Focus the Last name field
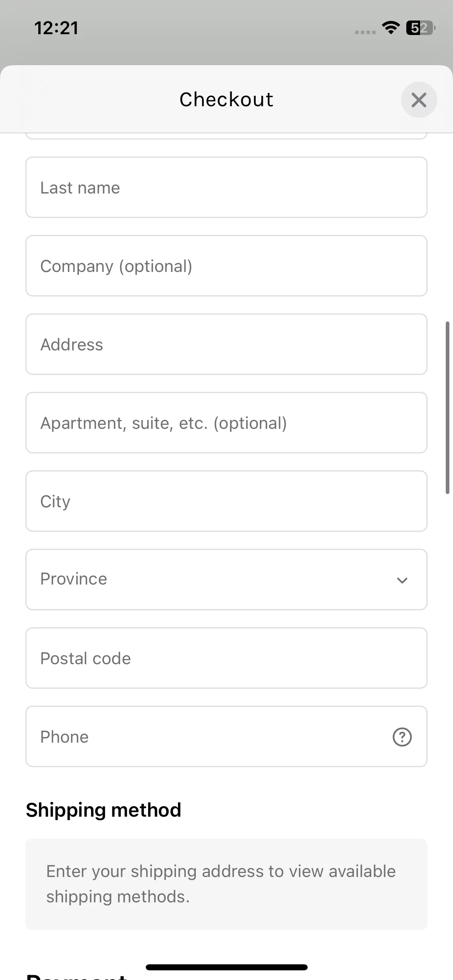Image resolution: width=453 pixels, height=980 pixels. [x=226, y=187]
